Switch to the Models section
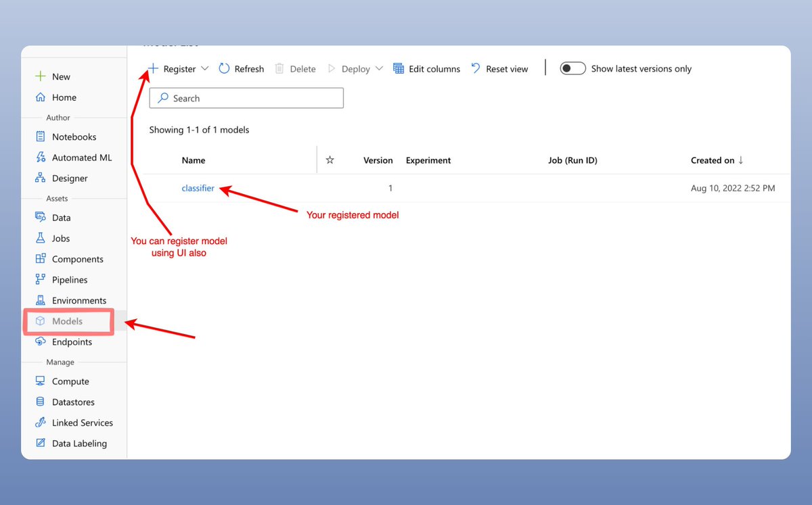 pyautogui.click(x=67, y=321)
